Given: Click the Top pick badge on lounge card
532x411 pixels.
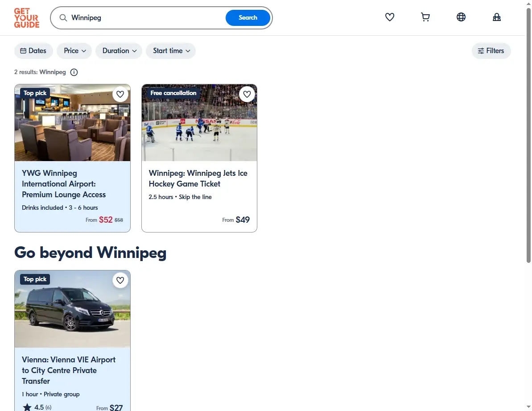Looking at the screenshot, I should click(x=35, y=93).
